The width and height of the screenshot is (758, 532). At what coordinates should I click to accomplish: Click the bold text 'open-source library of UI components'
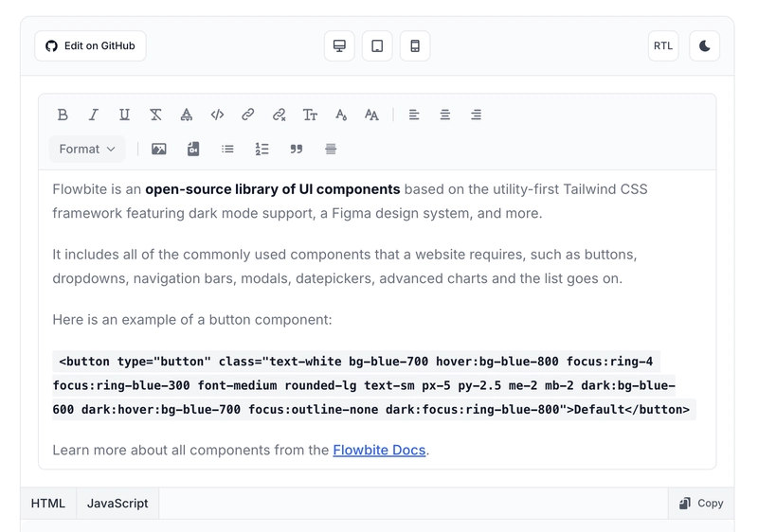tap(273, 189)
